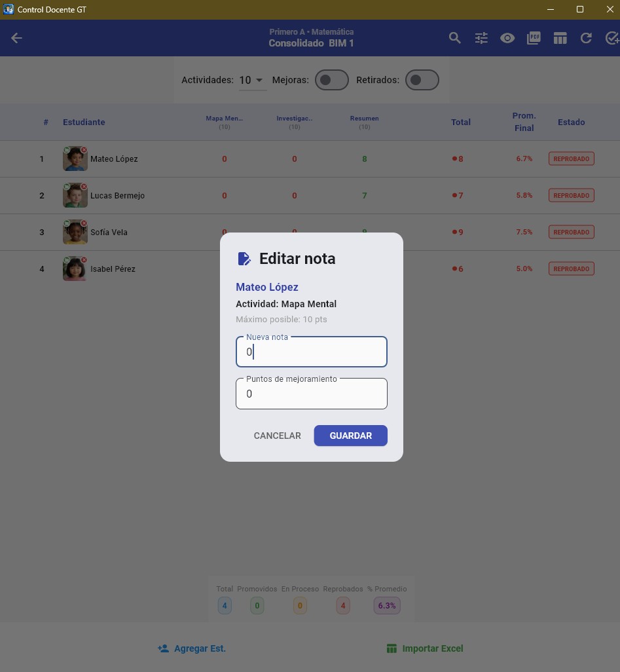Viewport: 620px width, 672px height.
Task: Open the filter sliders settings icon
Action: tap(481, 38)
